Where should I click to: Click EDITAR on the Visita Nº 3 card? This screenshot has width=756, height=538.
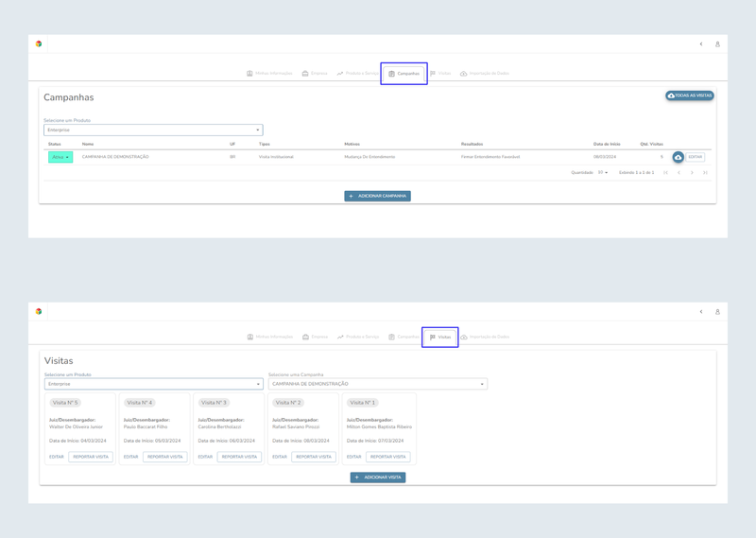[205, 457]
